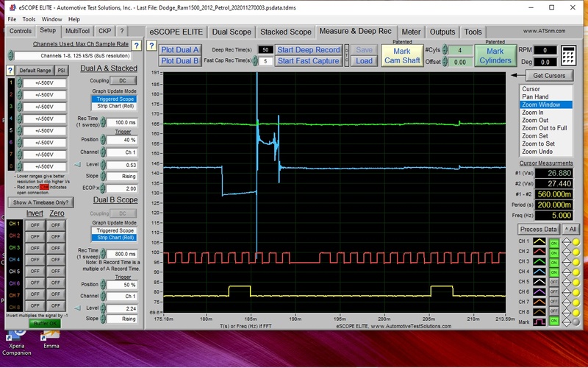
Task: Toggle CH 1 Invert OFF button
Action: click(35, 225)
